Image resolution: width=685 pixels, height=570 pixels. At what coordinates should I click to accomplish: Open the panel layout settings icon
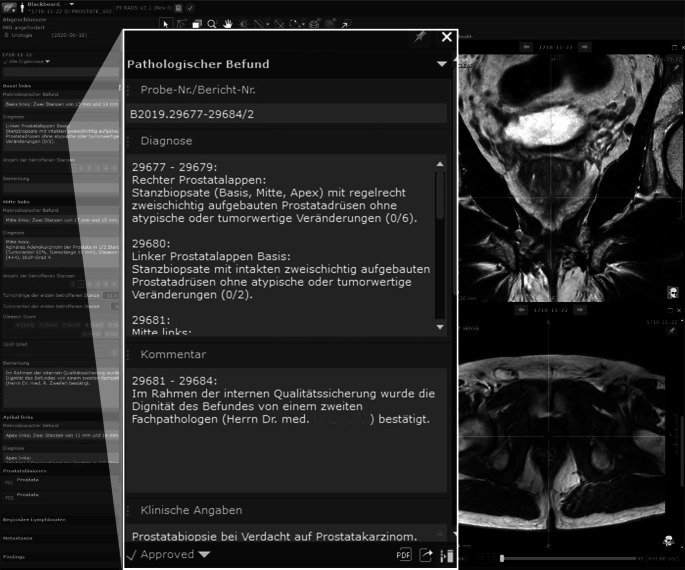pyautogui.click(x=446, y=555)
